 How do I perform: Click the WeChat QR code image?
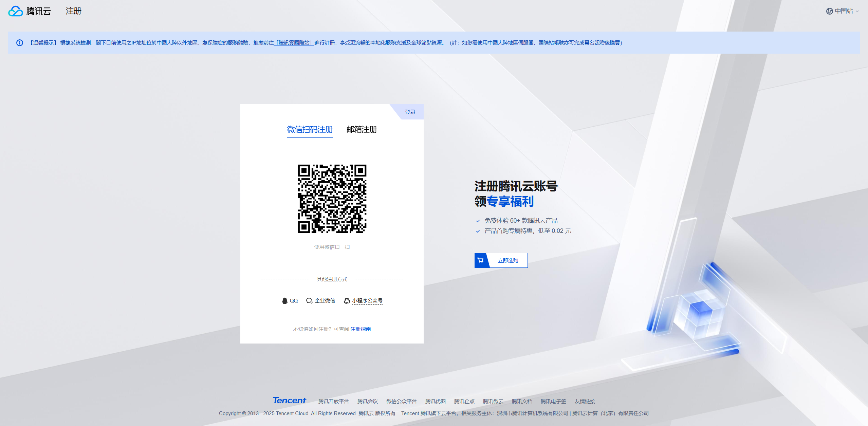332,199
